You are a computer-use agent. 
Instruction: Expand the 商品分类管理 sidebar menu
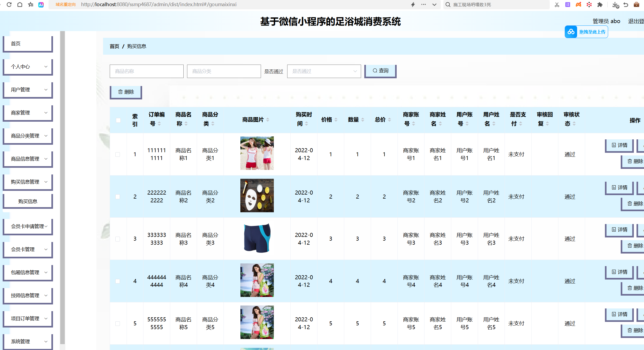(x=28, y=136)
